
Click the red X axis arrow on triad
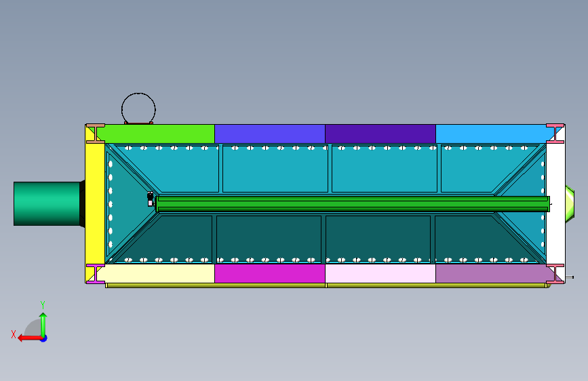30,338
